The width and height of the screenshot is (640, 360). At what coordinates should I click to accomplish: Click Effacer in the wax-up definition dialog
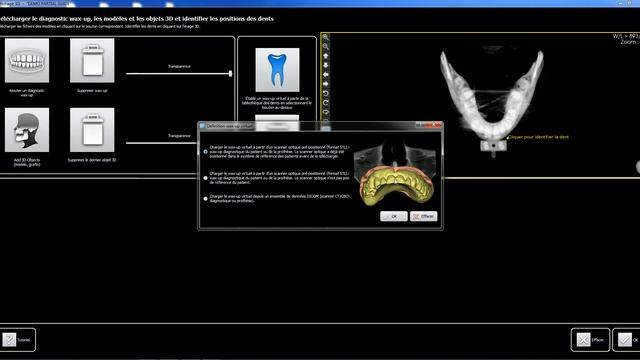coord(424,216)
